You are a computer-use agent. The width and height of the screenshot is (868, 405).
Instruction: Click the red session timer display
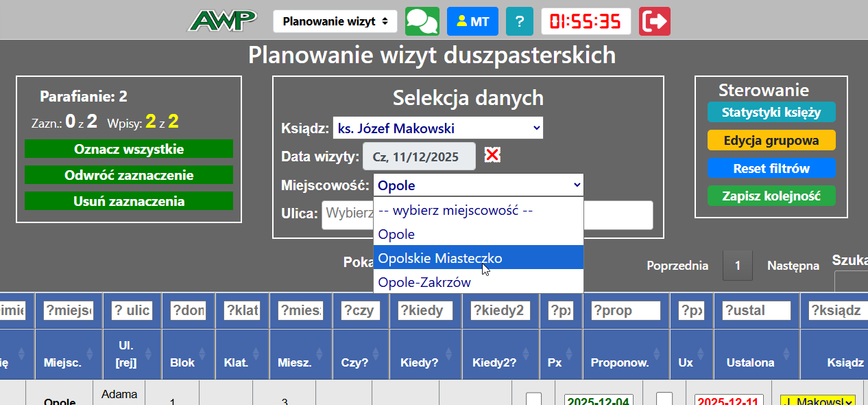click(586, 21)
